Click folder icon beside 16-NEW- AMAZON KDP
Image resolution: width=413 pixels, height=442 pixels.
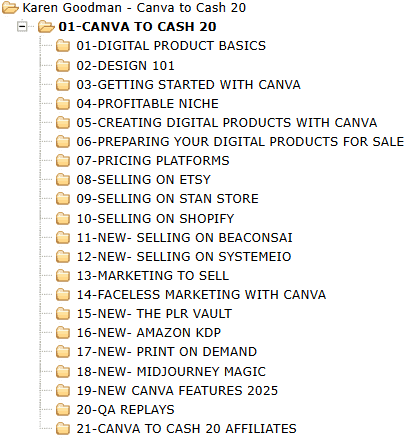coord(63,332)
